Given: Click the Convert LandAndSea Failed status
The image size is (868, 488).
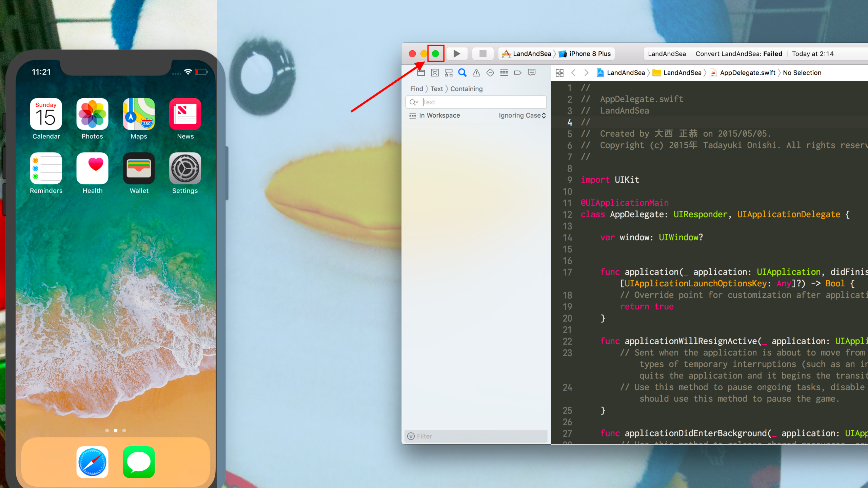Looking at the screenshot, I should [739, 54].
